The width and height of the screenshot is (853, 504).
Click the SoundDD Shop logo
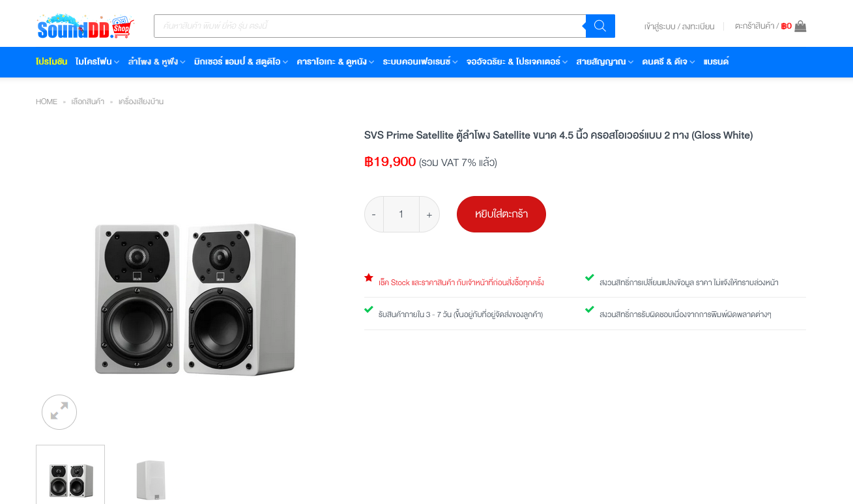(x=85, y=26)
